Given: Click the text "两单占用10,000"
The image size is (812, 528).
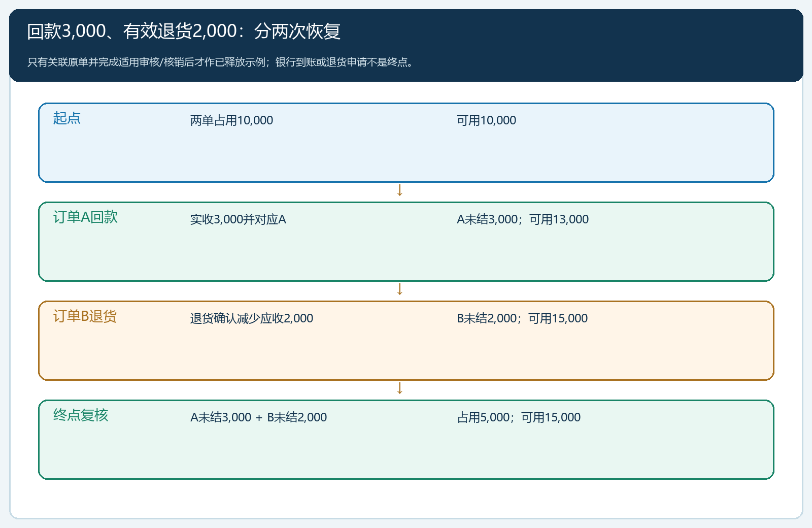Looking at the screenshot, I should [231, 120].
